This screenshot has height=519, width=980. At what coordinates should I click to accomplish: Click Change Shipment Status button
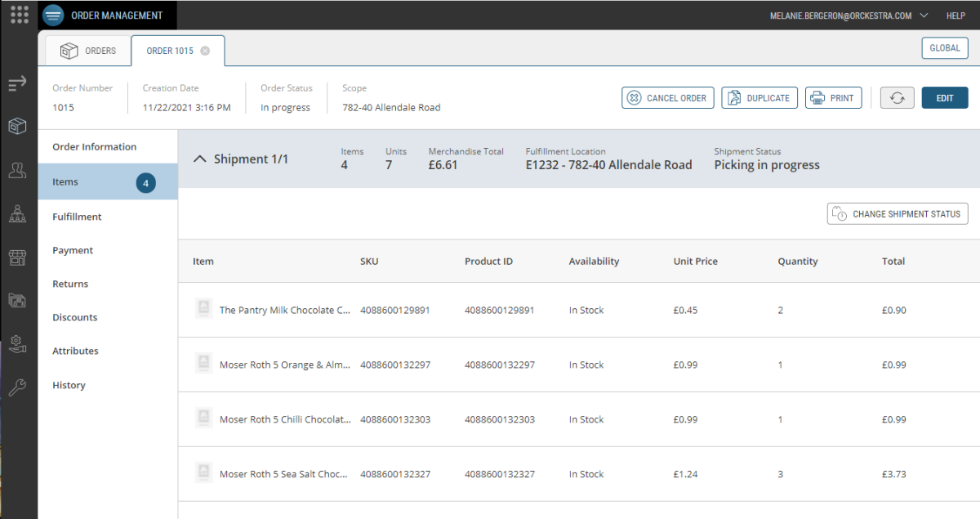pyautogui.click(x=898, y=214)
